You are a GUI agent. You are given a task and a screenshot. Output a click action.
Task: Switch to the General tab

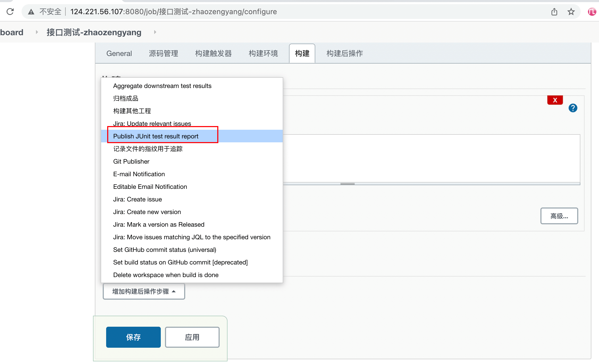point(119,54)
